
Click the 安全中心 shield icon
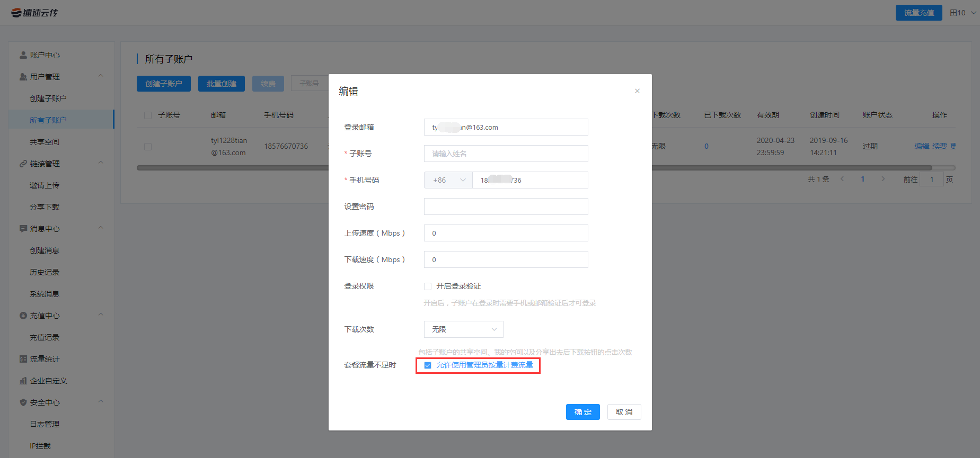coord(23,402)
